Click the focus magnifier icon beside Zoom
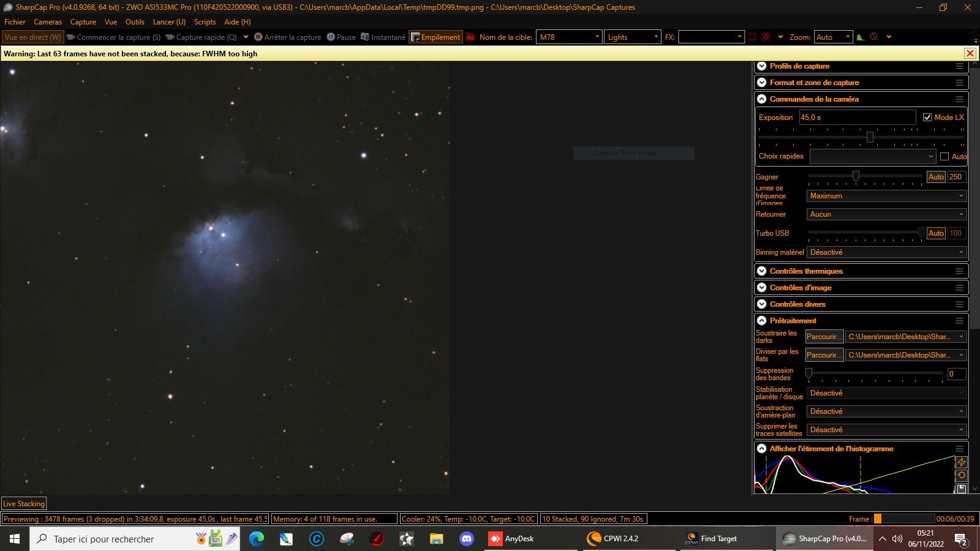 (x=874, y=37)
